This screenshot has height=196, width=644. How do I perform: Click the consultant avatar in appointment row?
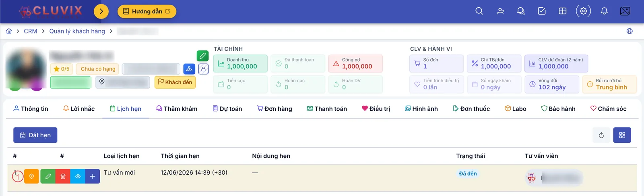[532, 177]
